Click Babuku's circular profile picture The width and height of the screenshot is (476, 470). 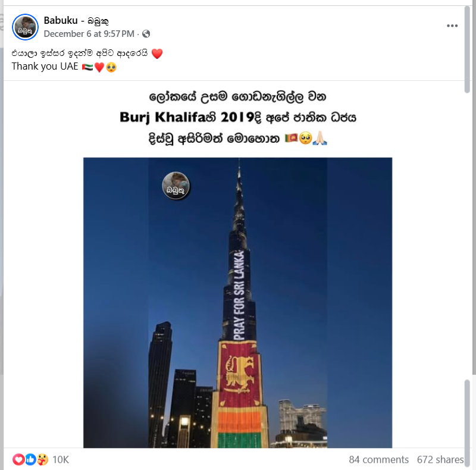(25, 27)
